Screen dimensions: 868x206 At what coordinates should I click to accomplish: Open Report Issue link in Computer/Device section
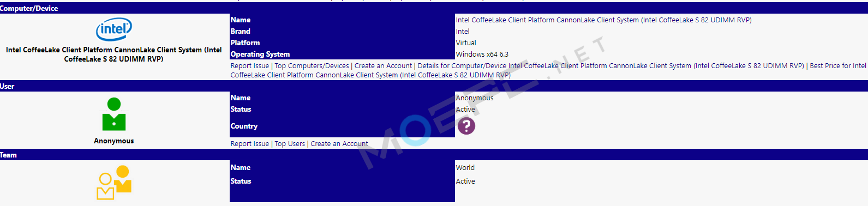tap(250, 66)
